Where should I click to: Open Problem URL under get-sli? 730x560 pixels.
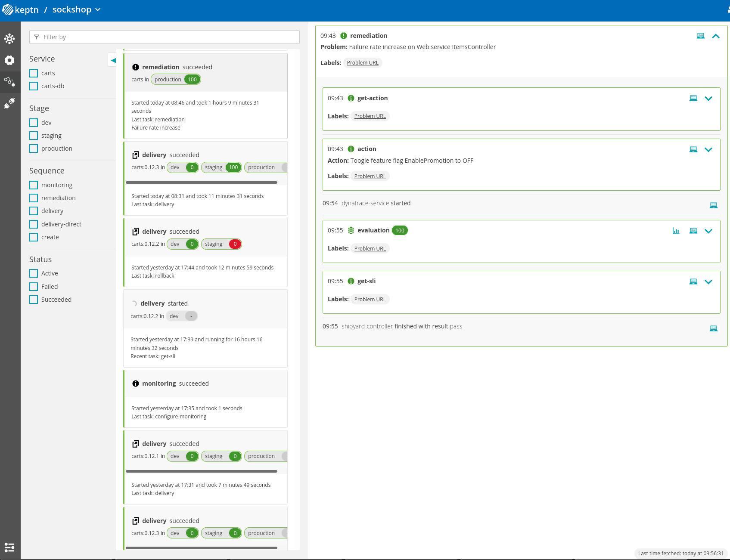[370, 300]
